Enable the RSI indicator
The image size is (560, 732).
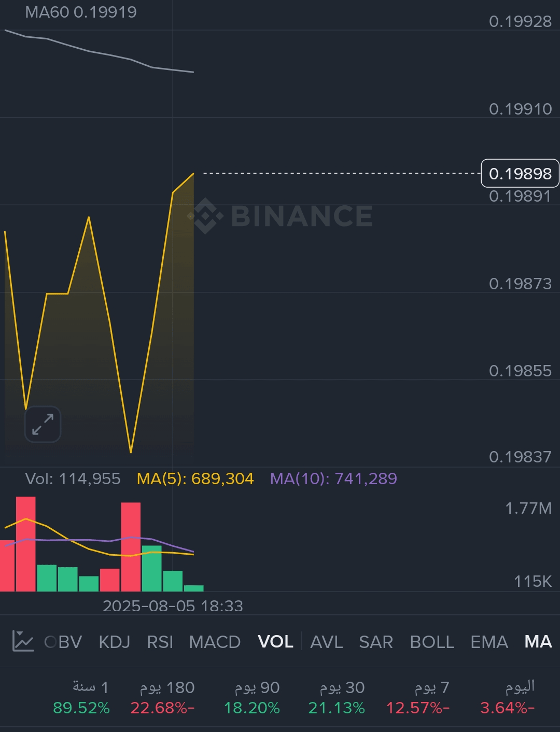tap(160, 642)
